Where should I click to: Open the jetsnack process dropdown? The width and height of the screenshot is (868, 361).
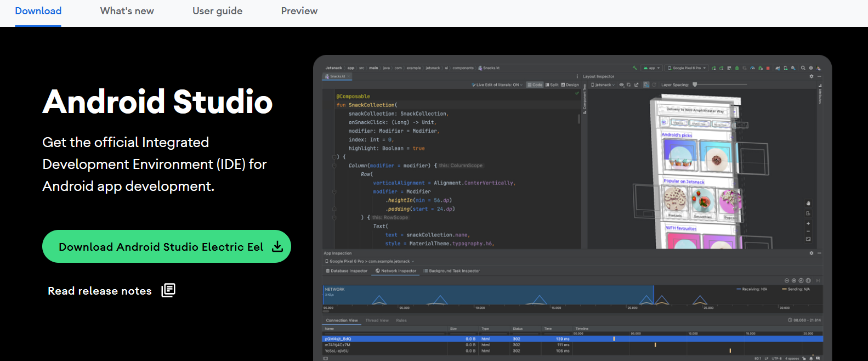pos(602,85)
